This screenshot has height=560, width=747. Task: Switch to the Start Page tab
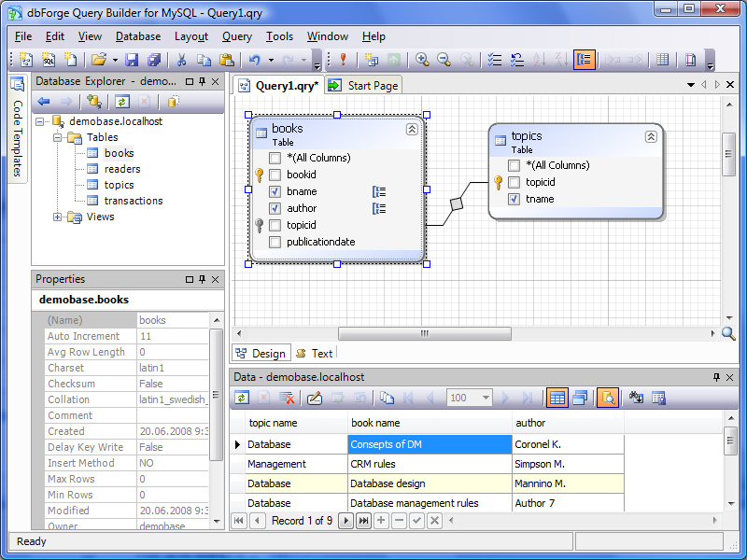tap(364, 86)
